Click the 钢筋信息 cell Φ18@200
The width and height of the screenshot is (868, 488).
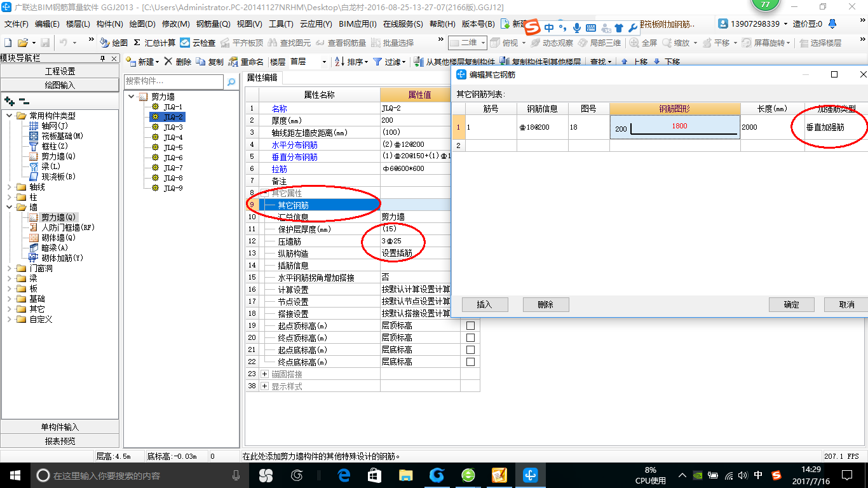[x=542, y=127]
